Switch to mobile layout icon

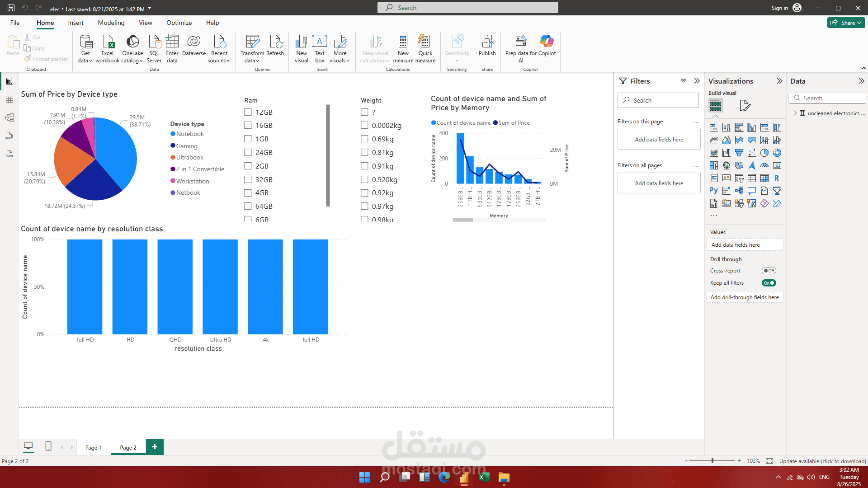pyautogui.click(x=48, y=446)
